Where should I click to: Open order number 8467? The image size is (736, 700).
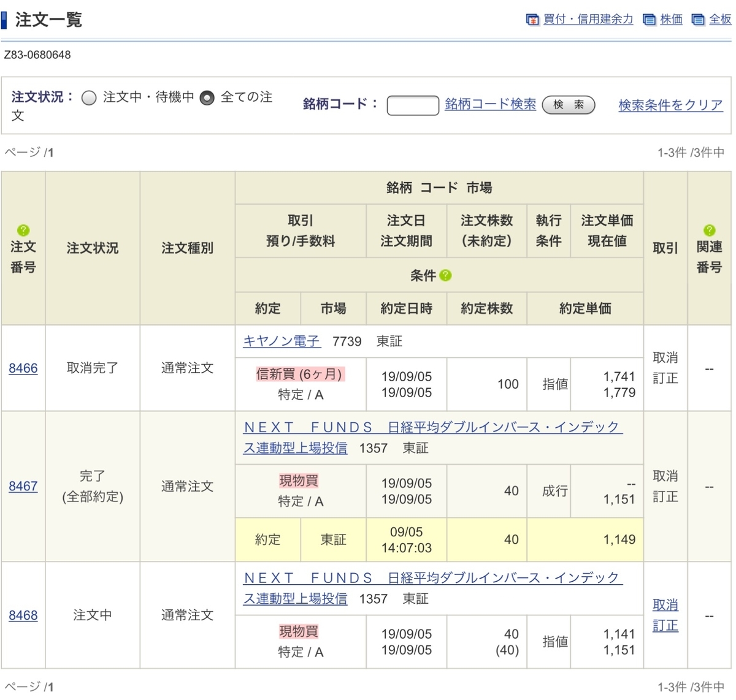pos(23,486)
